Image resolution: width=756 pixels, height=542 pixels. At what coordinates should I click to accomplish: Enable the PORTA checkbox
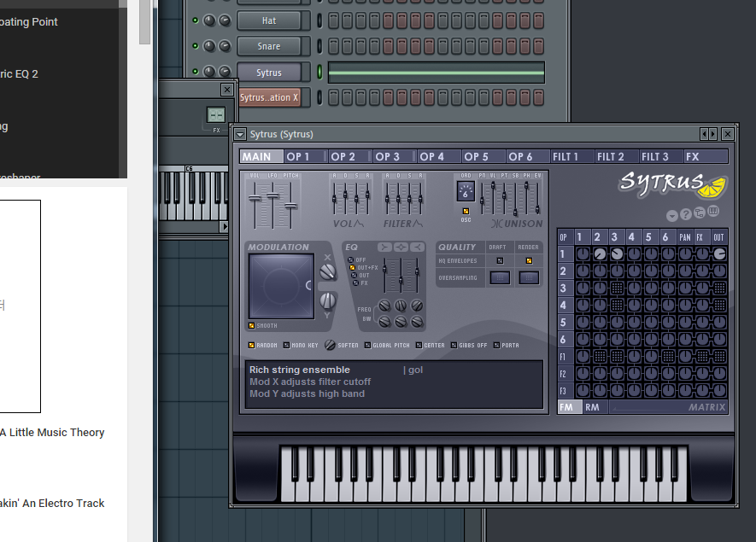[x=496, y=345]
